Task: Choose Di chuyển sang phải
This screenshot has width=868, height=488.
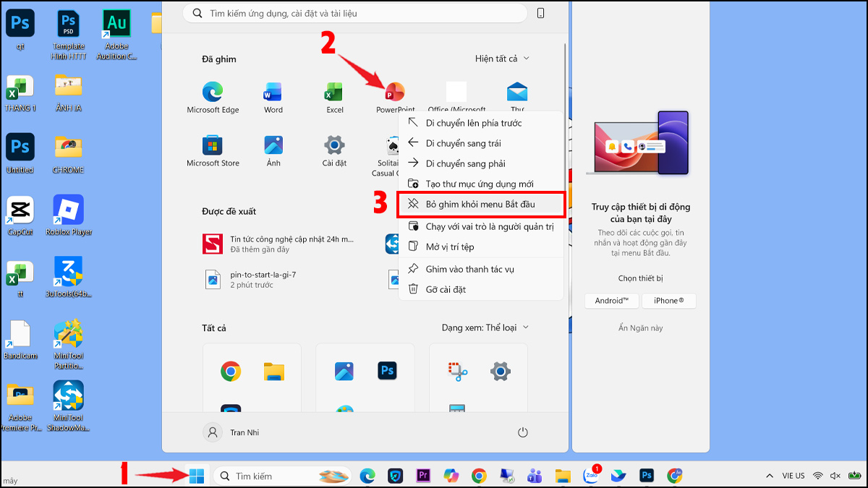Action: tap(481, 163)
